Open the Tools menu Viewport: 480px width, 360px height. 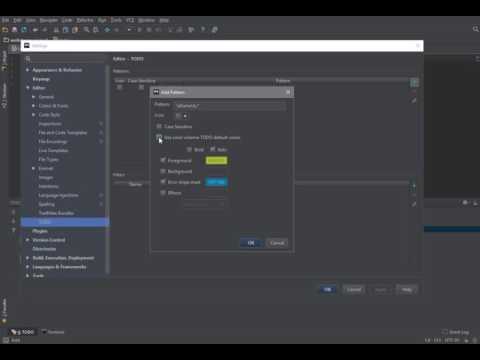click(x=116, y=20)
